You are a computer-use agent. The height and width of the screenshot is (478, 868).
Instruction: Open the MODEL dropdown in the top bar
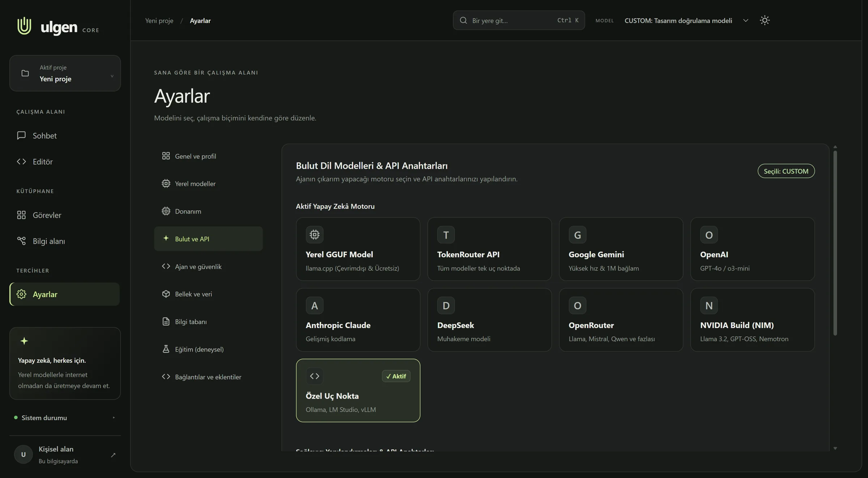coord(686,21)
